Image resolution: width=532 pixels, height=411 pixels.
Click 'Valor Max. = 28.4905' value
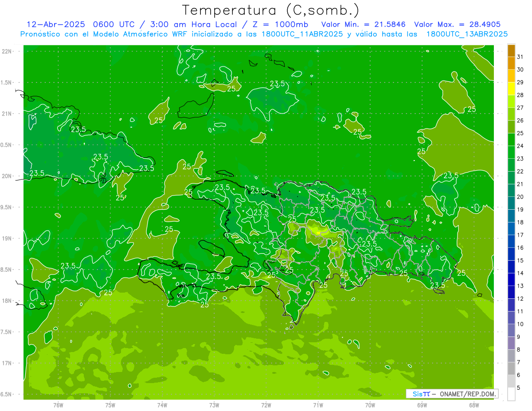point(457,24)
